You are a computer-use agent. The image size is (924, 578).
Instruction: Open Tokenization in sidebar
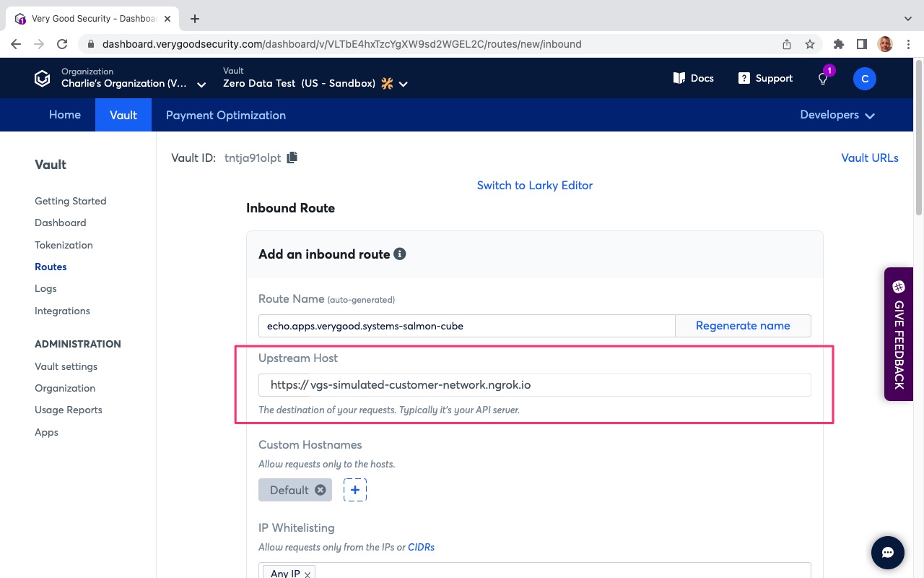click(x=64, y=245)
